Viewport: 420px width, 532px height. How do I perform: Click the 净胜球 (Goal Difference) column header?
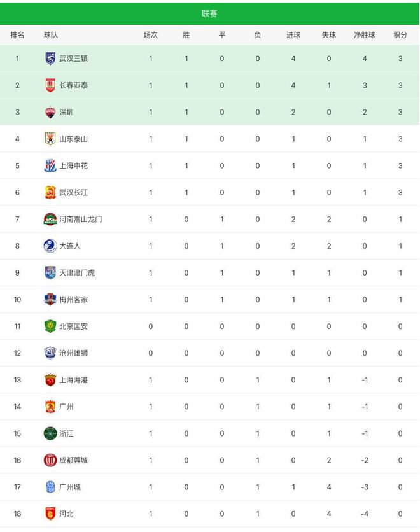(365, 35)
